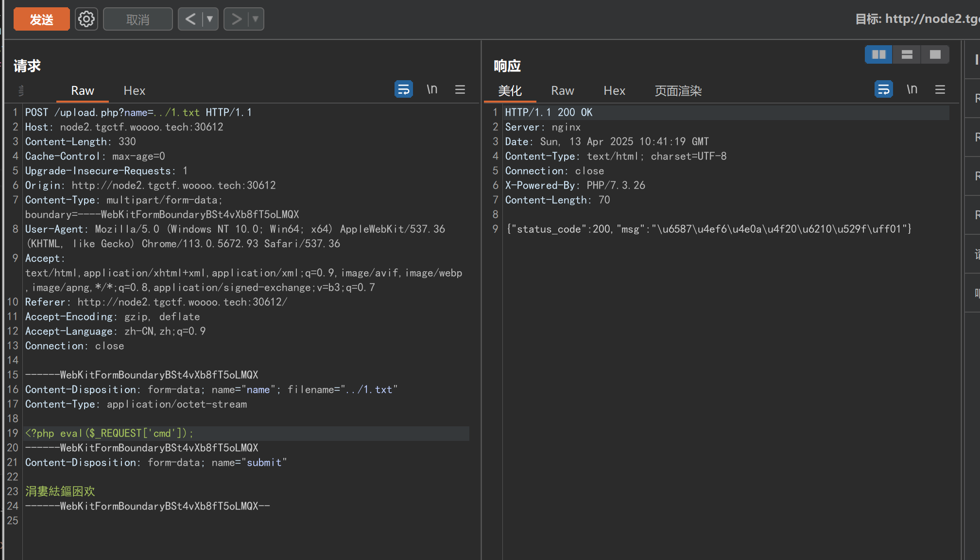Go forward to next request in history
Viewport: 980px width, 560px height.
click(237, 19)
